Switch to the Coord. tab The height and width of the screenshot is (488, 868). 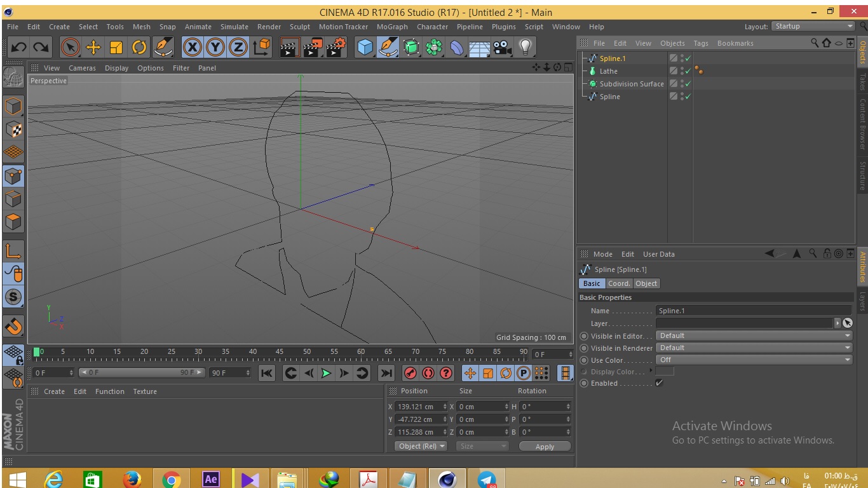pos(618,283)
